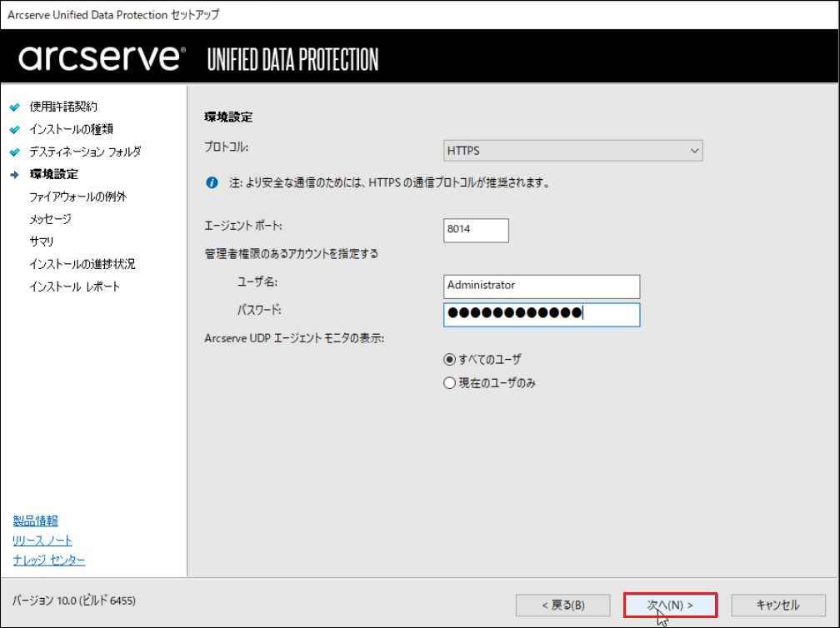Open the プロトコル HTTPS dropdown

pyautogui.click(x=572, y=151)
